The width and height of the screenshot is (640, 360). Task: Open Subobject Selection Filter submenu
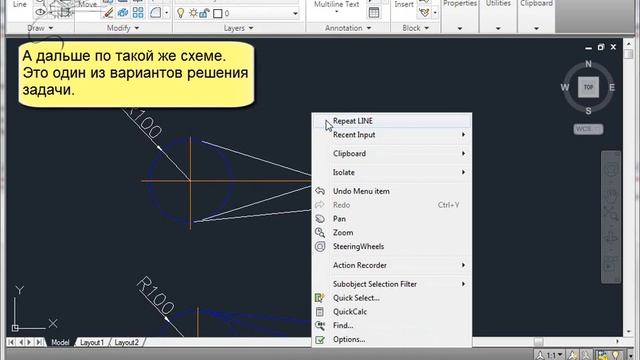(x=392, y=284)
